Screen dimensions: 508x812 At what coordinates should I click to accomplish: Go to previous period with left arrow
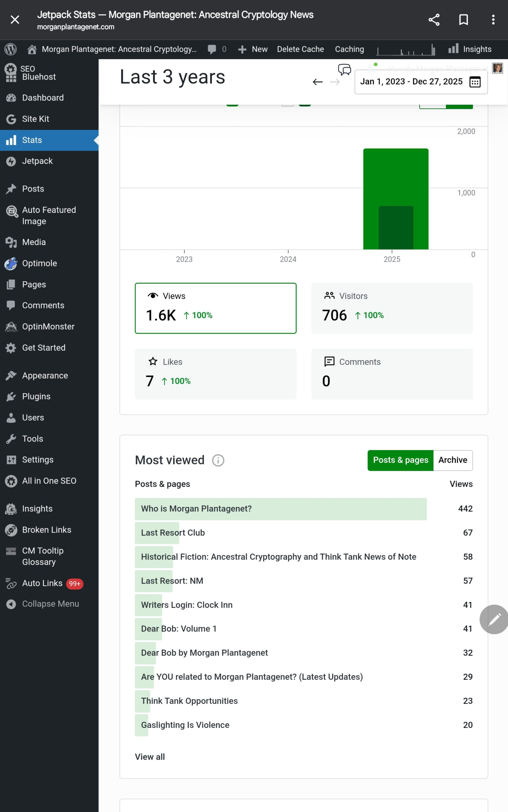(x=317, y=82)
